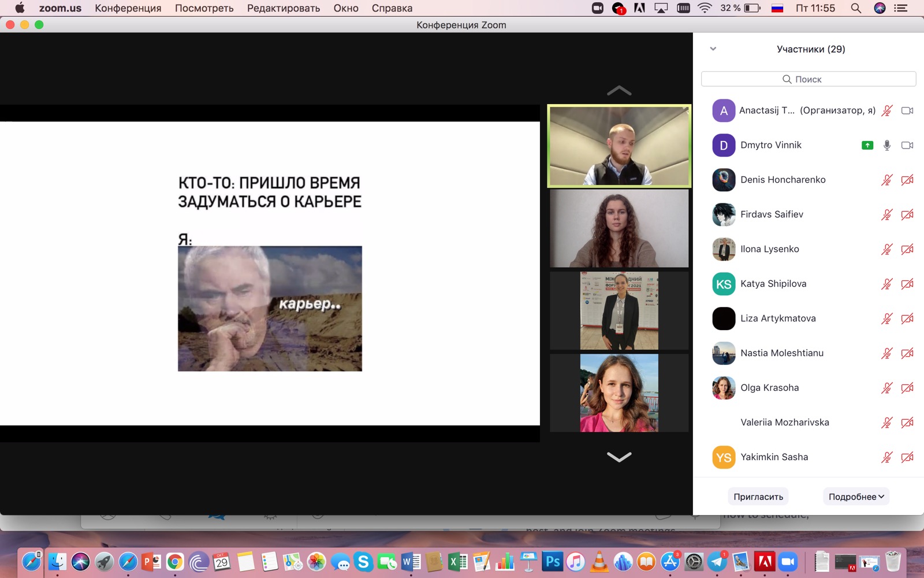
Task: Open PowerPoint from the Dock
Action: 151,561
